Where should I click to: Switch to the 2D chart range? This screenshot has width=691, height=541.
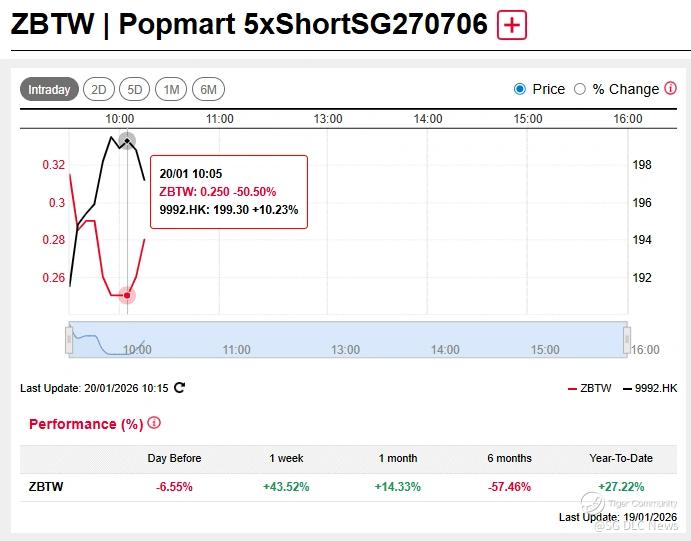click(x=99, y=90)
